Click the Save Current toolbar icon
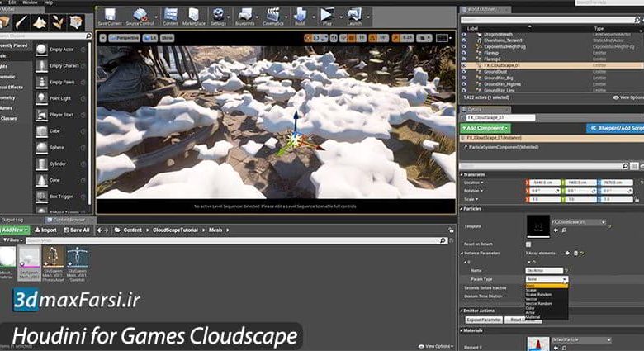 point(110,15)
